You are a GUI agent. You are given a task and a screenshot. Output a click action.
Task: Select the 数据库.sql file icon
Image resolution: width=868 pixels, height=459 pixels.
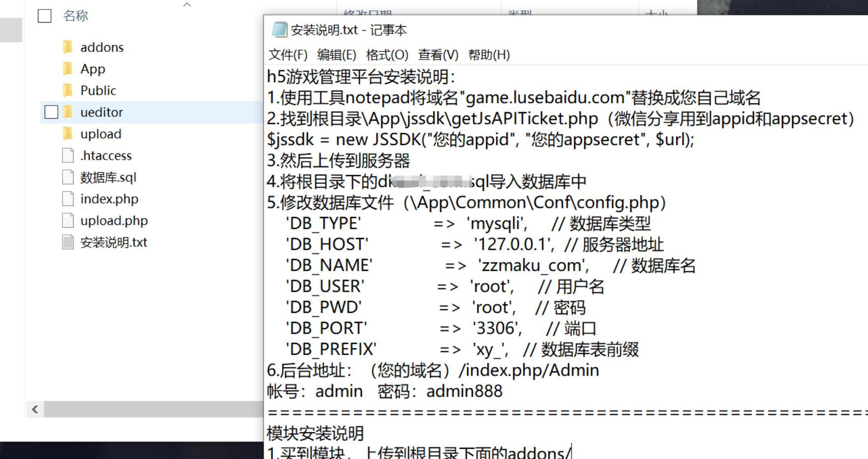coord(68,177)
